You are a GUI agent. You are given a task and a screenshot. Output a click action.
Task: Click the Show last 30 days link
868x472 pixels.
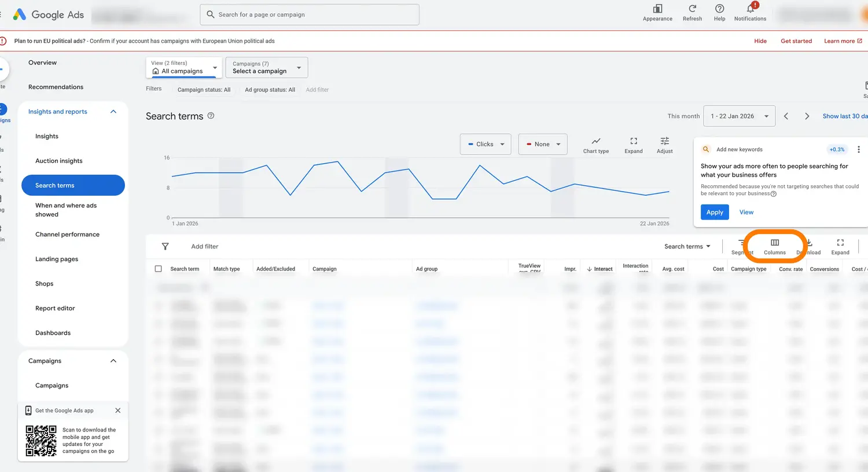tap(844, 116)
